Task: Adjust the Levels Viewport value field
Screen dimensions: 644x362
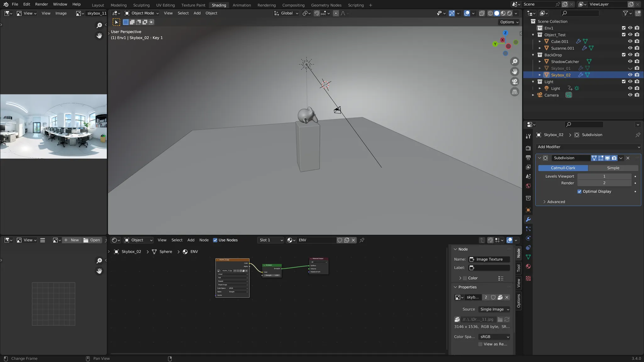Action: pyautogui.click(x=604, y=176)
